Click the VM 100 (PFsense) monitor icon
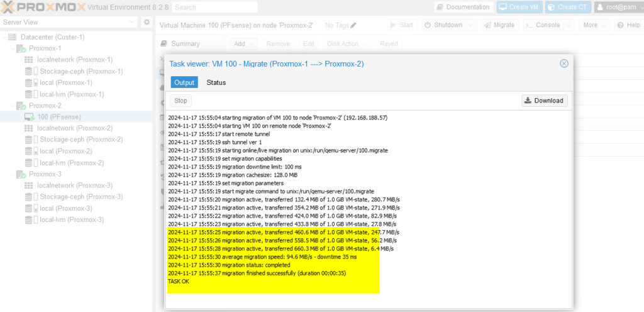This screenshot has height=312, width=644. click(30, 117)
